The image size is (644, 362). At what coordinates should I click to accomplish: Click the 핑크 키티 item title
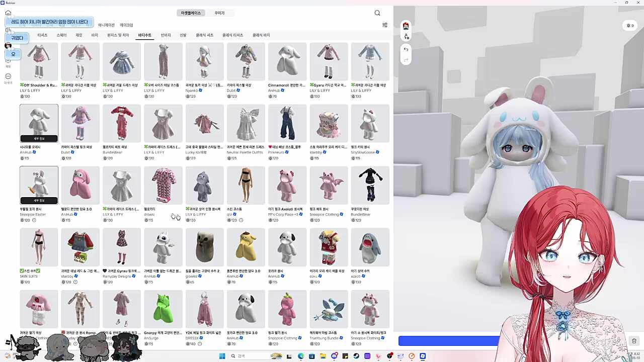coord(360,147)
